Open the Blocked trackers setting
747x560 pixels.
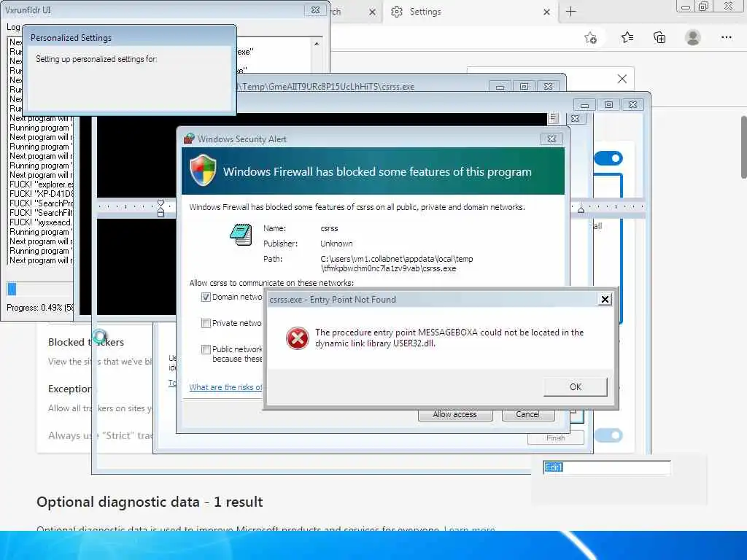point(86,342)
